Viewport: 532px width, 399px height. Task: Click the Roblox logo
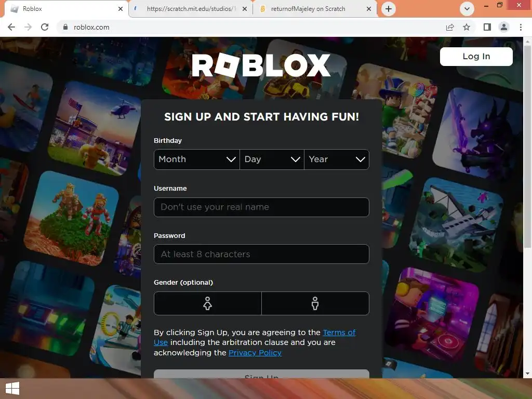261,65
